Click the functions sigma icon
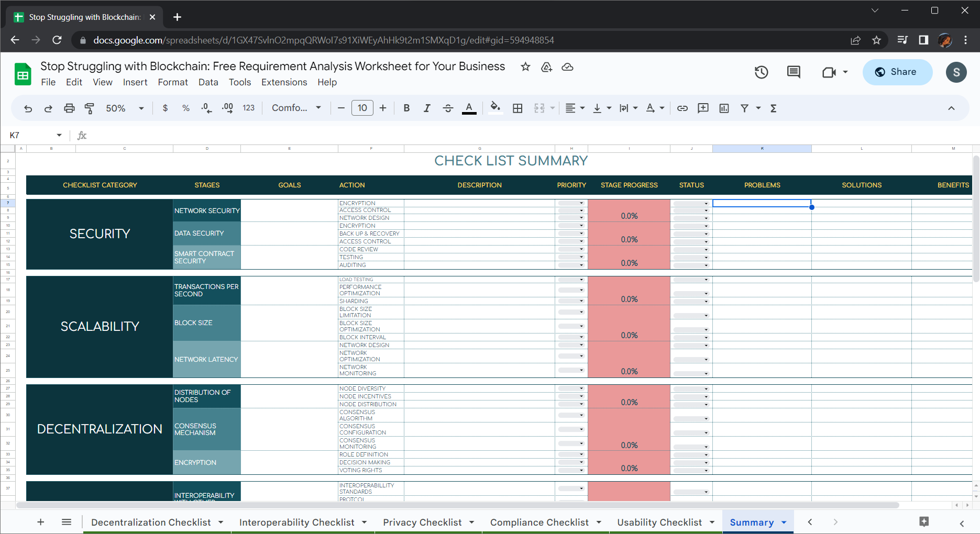 pos(773,108)
